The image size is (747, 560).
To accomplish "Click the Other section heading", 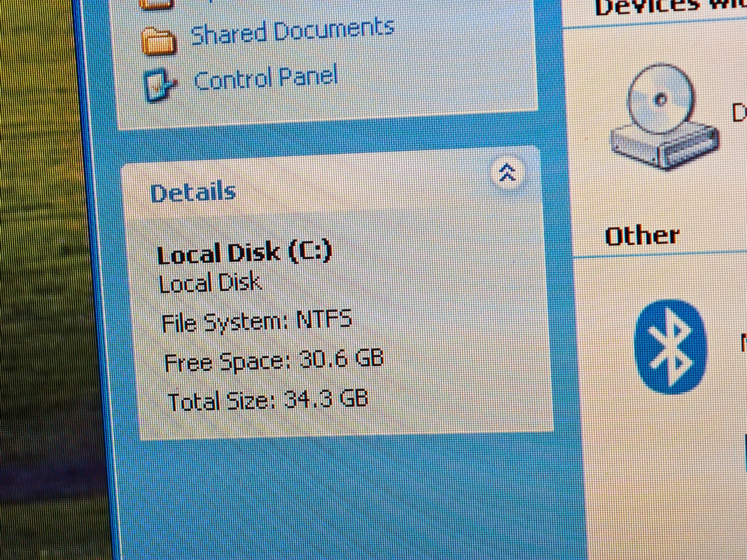I will click(x=642, y=236).
